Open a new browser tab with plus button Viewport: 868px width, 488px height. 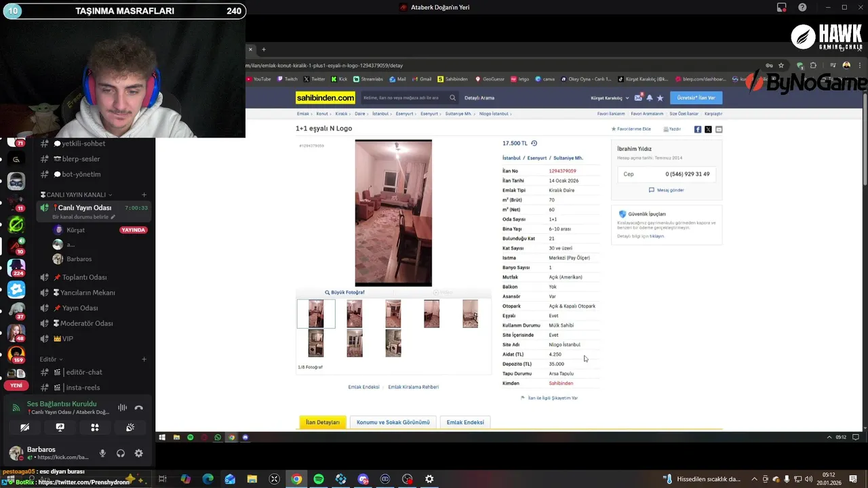264,49
